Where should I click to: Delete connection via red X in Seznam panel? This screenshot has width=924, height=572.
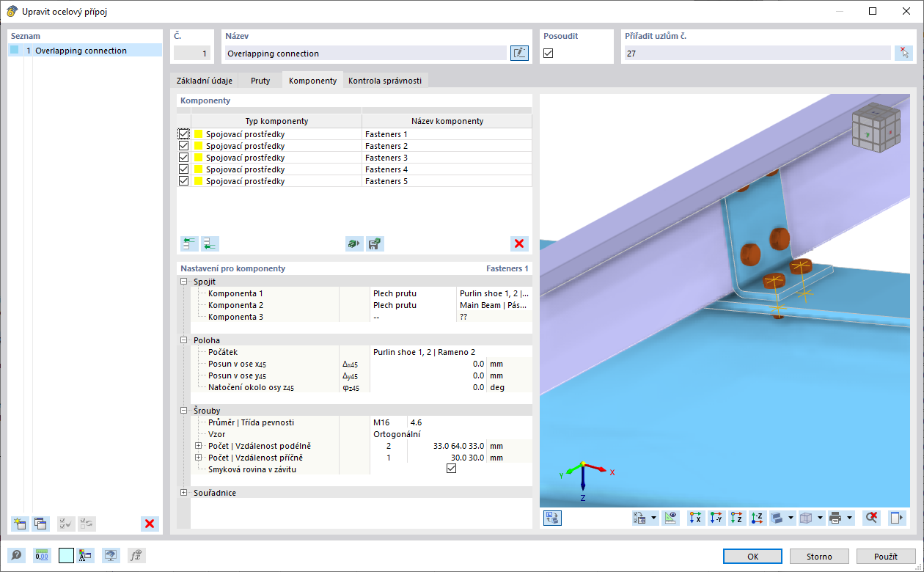(150, 524)
